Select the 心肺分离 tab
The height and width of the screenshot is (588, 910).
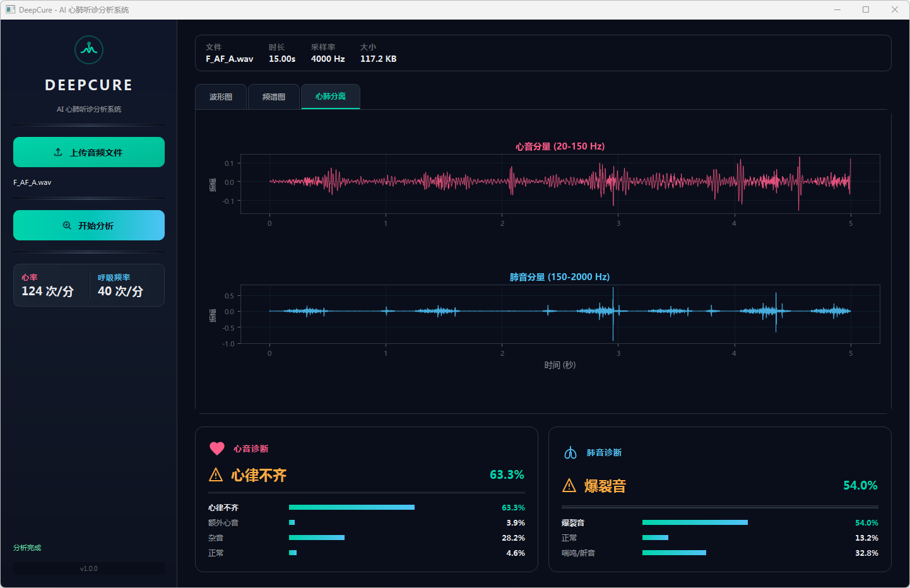click(x=331, y=97)
